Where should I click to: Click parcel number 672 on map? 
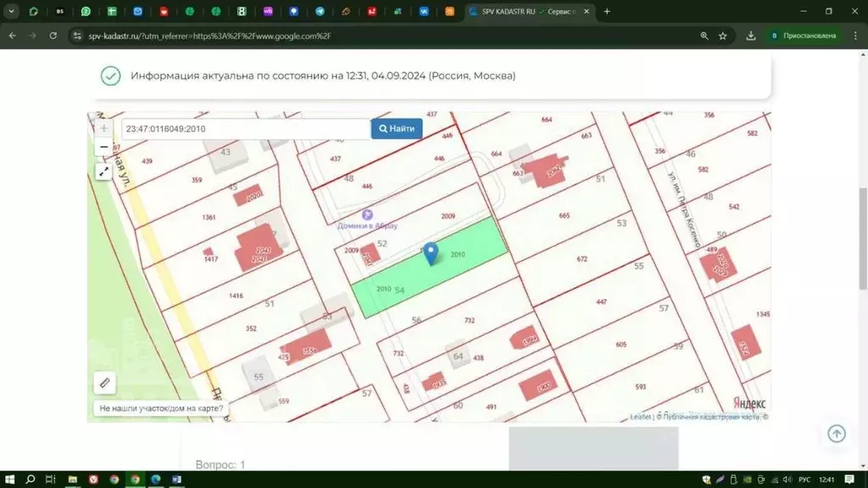click(x=581, y=259)
